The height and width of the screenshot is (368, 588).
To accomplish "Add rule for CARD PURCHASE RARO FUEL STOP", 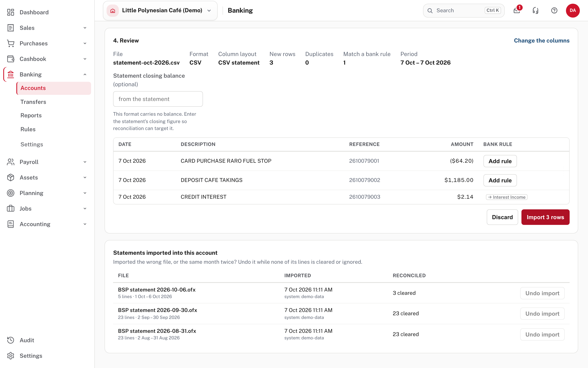I will pyautogui.click(x=500, y=161).
